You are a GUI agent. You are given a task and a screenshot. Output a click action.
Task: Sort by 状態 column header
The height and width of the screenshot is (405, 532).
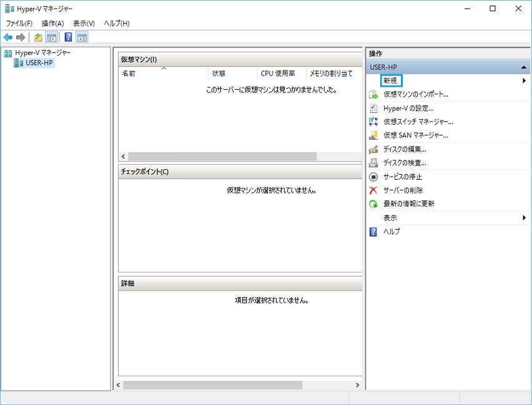pyautogui.click(x=233, y=73)
